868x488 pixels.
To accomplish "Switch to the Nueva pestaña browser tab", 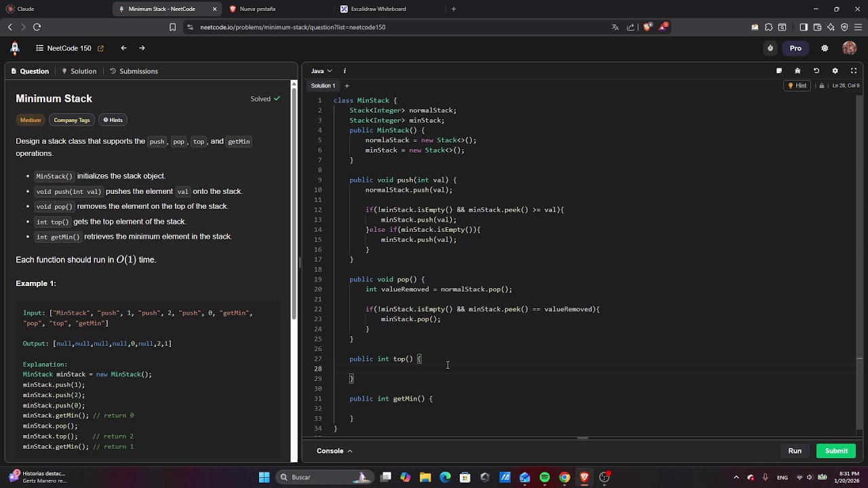I will coord(278,9).
